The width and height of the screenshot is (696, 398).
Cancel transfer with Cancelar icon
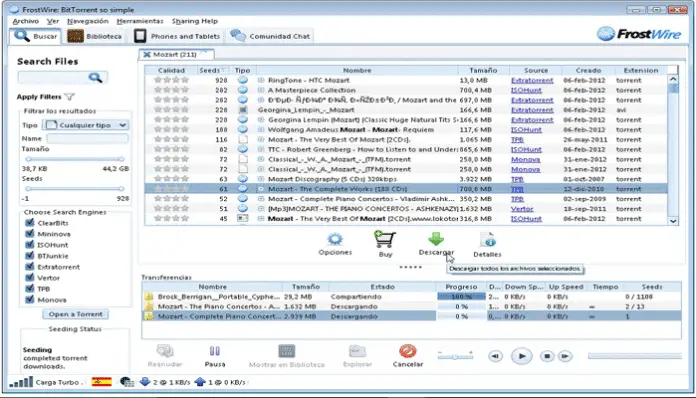point(407,351)
